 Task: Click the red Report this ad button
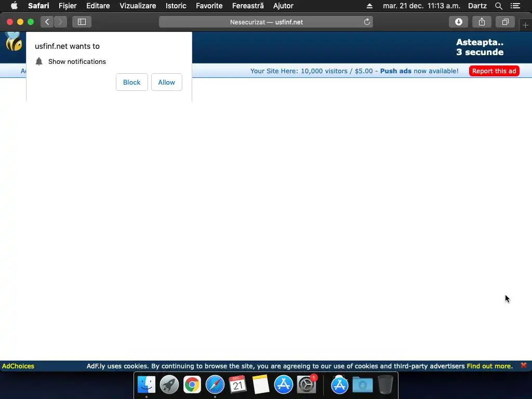click(x=494, y=71)
